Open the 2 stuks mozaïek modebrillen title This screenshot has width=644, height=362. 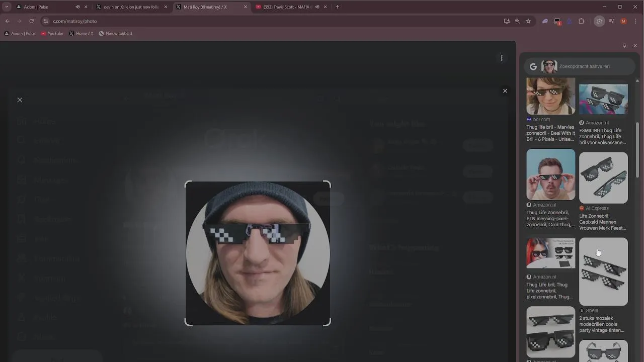[602, 324]
